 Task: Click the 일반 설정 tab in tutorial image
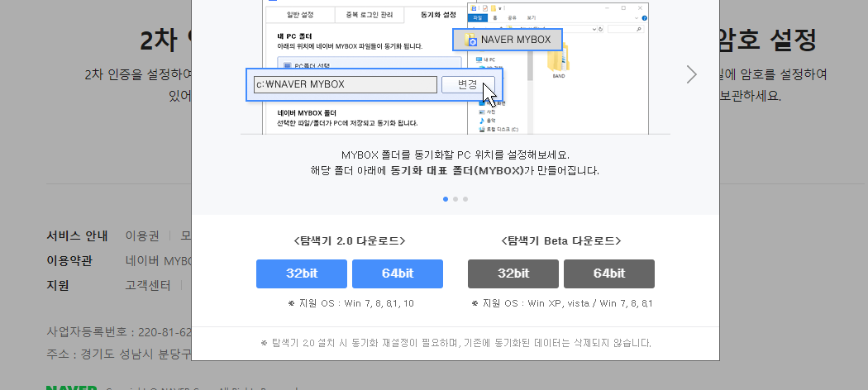[301, 14]
